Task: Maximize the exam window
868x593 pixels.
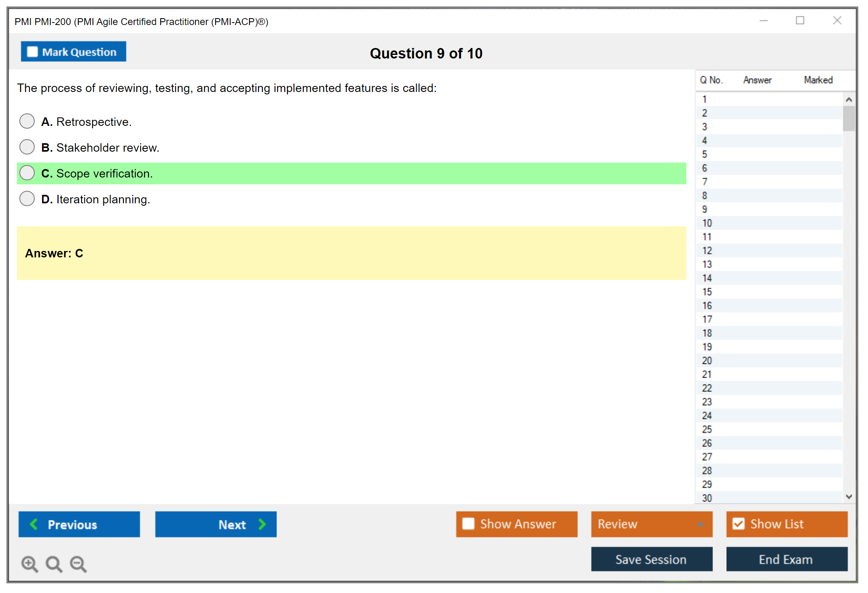Action: [x=800, y=21]
